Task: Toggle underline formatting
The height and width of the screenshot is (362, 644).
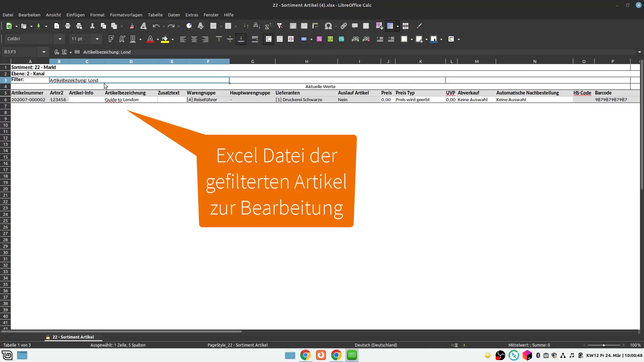Action: tap(133, 39)
